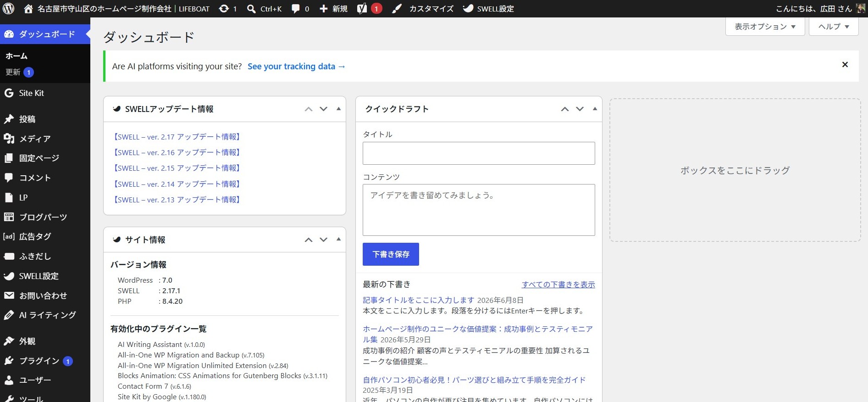Expand the 表示オプション dropdown
The width and height of the screenshot is (868, 402).
765,27
